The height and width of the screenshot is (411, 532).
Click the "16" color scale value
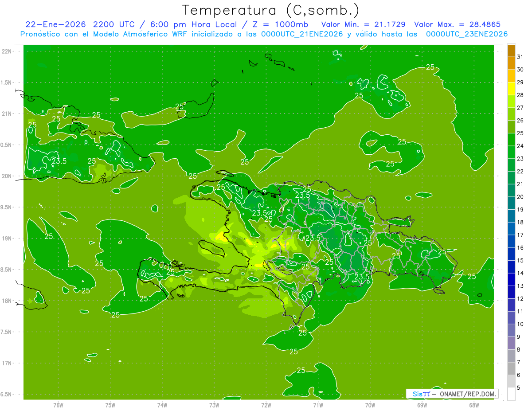click(x=520, y=248)
